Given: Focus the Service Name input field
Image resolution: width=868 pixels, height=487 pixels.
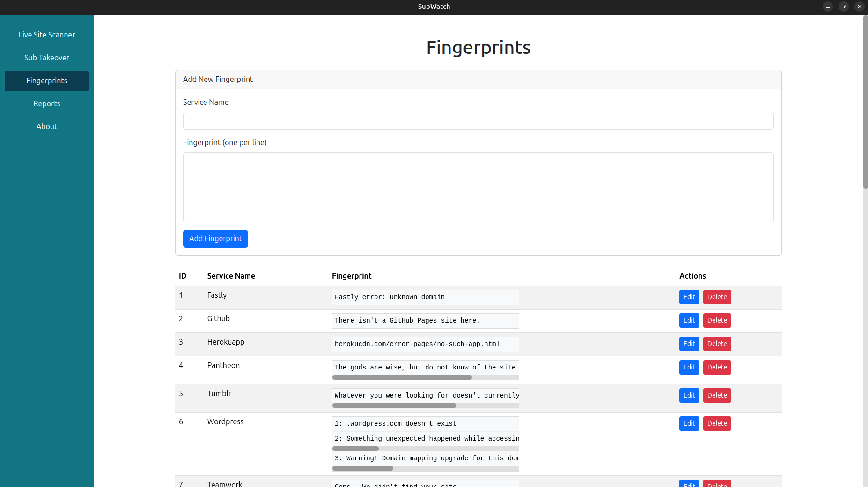Looking at the screenshot, I should (x=478, y=121).
